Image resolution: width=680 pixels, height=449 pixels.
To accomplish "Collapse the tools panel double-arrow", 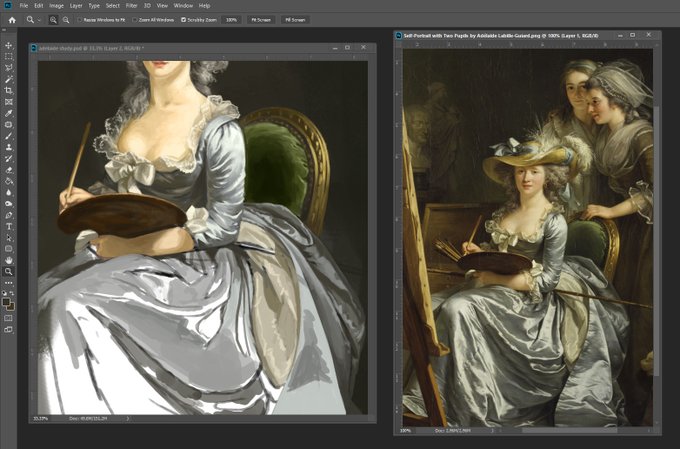I will tap(4, 30).
